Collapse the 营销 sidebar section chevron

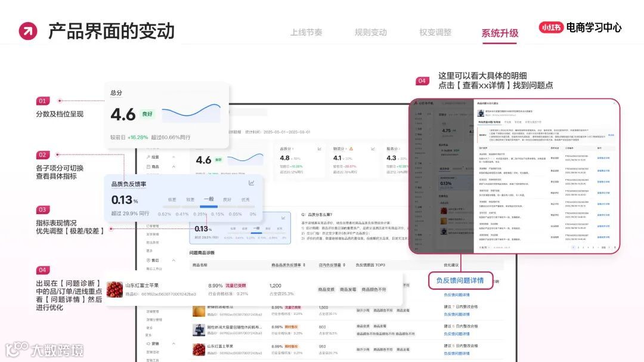click(x=174, y=344)
